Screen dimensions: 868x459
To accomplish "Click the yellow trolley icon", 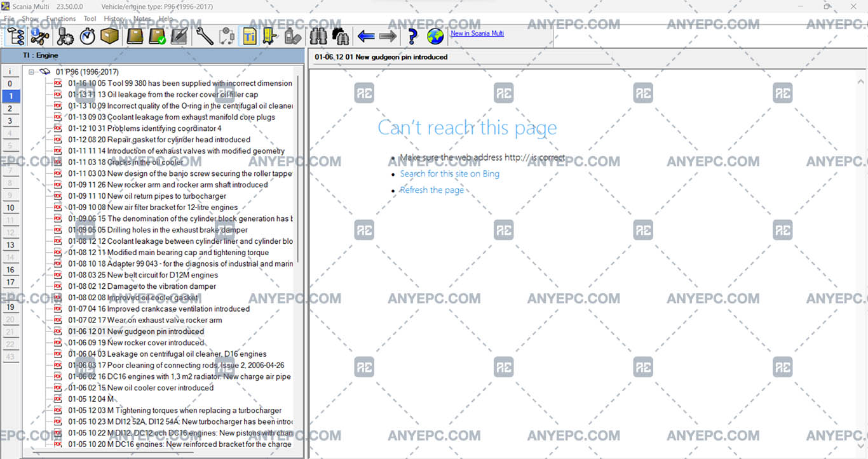I will [x=271, y=36].
